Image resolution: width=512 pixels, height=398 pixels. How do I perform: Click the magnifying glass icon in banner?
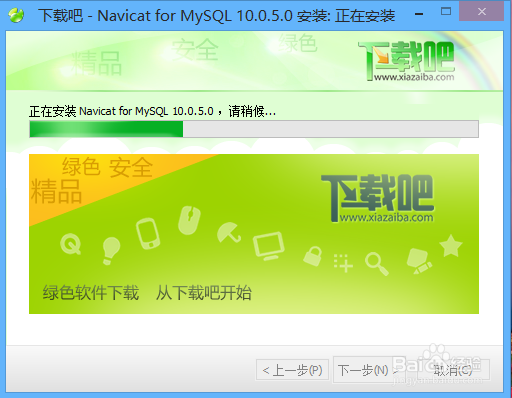pos(377,264)
